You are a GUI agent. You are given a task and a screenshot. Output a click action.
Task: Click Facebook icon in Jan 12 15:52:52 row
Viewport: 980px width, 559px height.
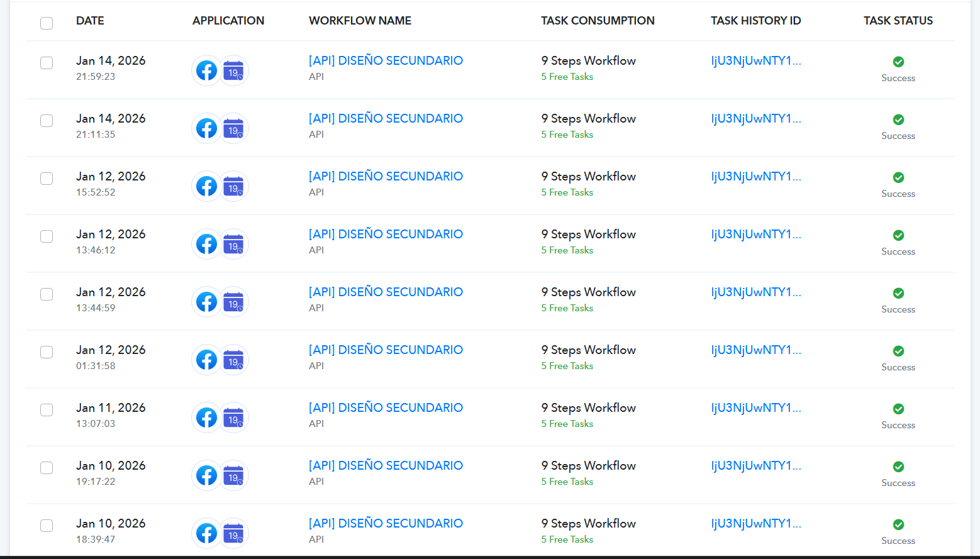click(206, 186)
